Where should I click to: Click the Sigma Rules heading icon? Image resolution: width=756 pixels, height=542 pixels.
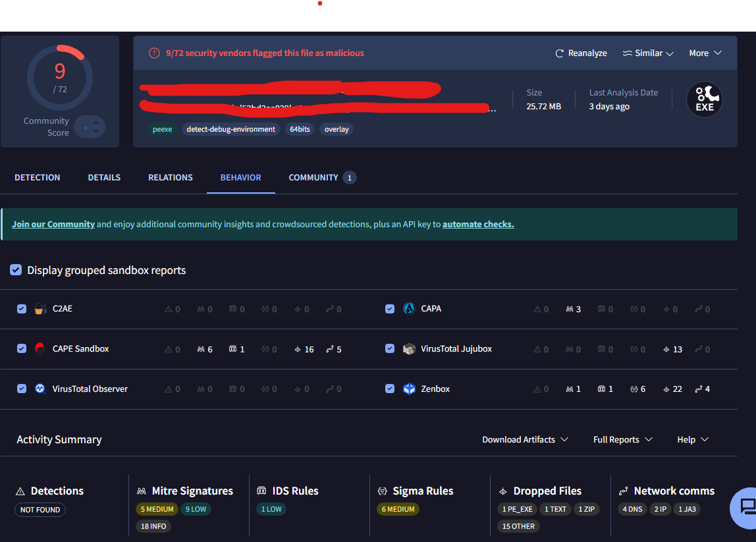[x=383, y=491]
